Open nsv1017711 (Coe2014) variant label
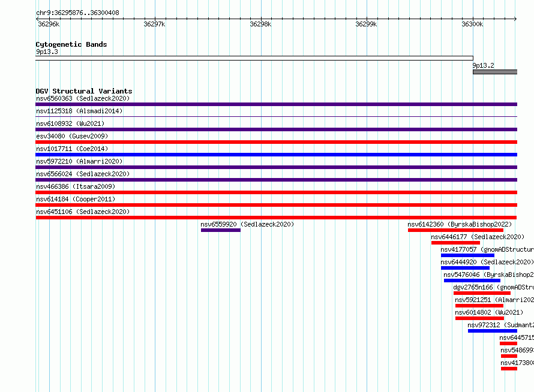 (x=72, y=149)
